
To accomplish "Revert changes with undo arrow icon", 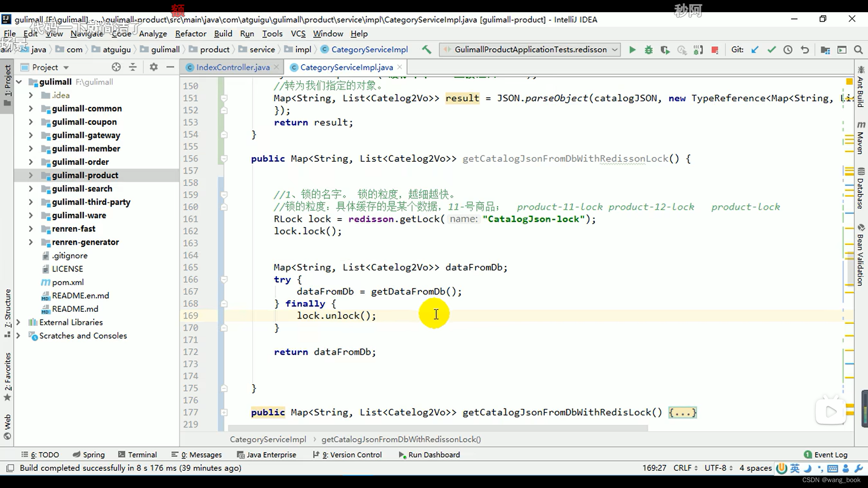I will click(804, 50).
